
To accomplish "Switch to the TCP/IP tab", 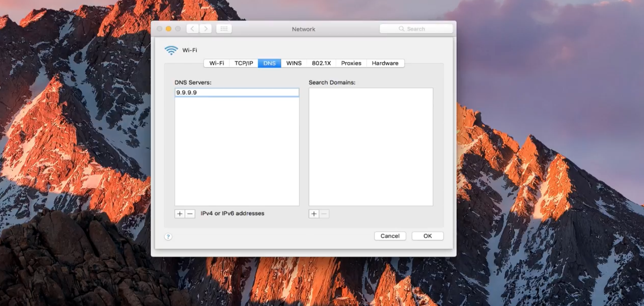I will (244, 63).
